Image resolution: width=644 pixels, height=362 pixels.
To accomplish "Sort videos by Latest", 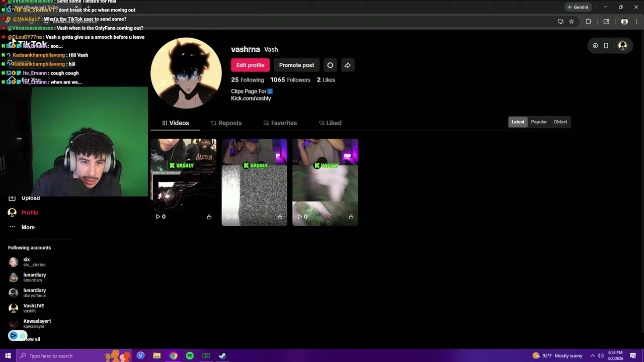I will pyautogui.click(x=518, y=122).
